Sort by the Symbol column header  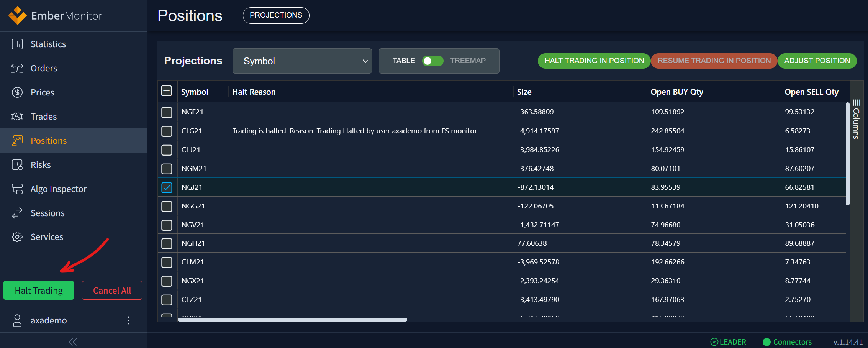tap(195, 92)
